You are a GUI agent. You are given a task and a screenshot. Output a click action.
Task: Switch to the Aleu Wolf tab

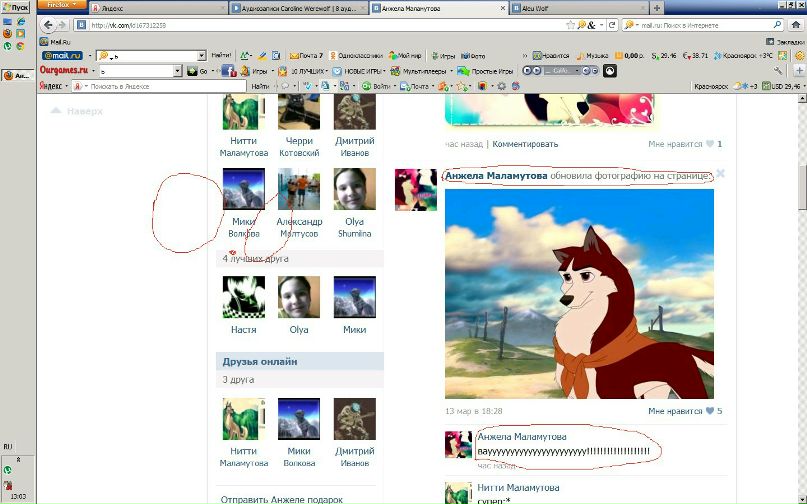pos(579,8)
